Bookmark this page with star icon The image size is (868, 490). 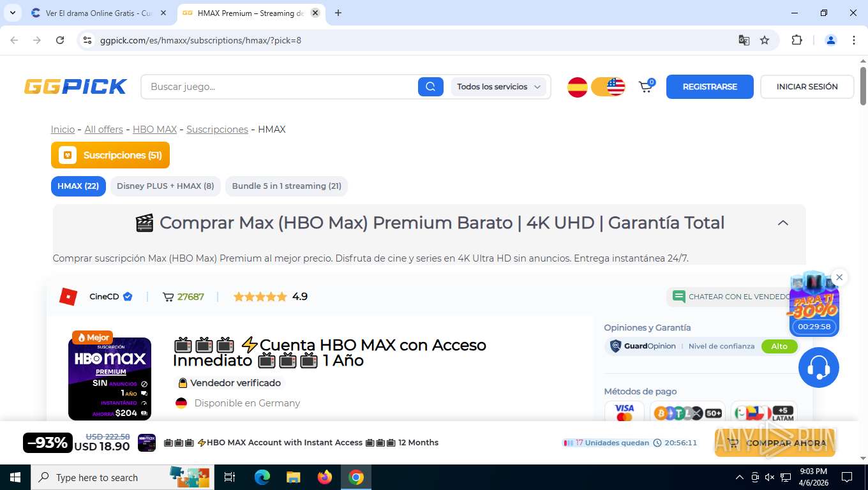765,40
